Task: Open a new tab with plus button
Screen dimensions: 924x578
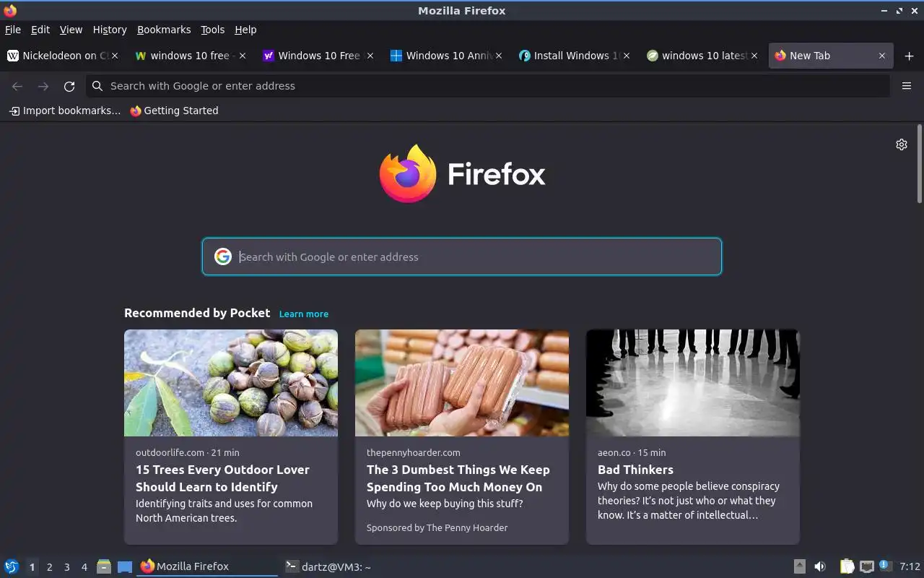Action: click(909, 56)
